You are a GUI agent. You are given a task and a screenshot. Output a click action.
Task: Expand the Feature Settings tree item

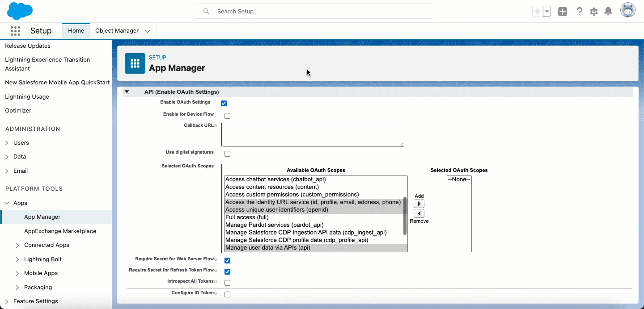pyautogui.click(x=7, y=301)
